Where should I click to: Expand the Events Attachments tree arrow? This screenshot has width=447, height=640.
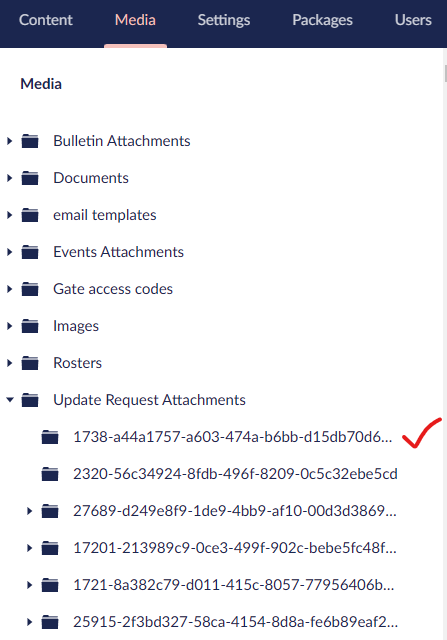(9, 252)
